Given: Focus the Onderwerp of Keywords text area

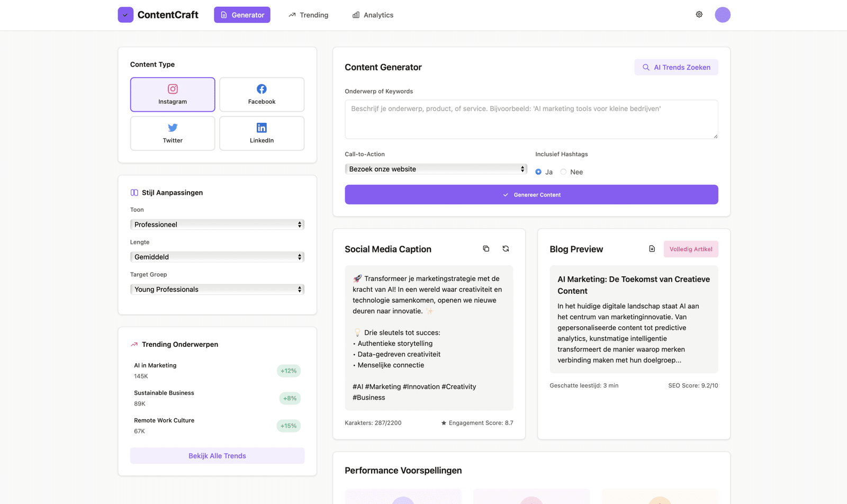Looking at the screenshot, I should [x=531, y=120].
